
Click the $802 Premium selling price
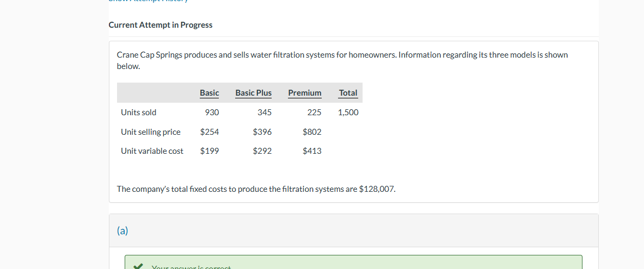[x=312, y=132]
